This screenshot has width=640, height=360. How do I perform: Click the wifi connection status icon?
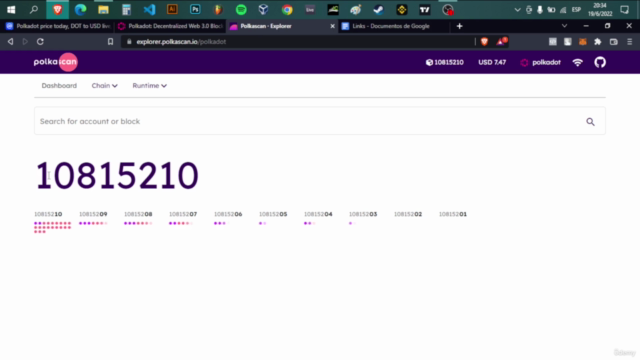578,62
